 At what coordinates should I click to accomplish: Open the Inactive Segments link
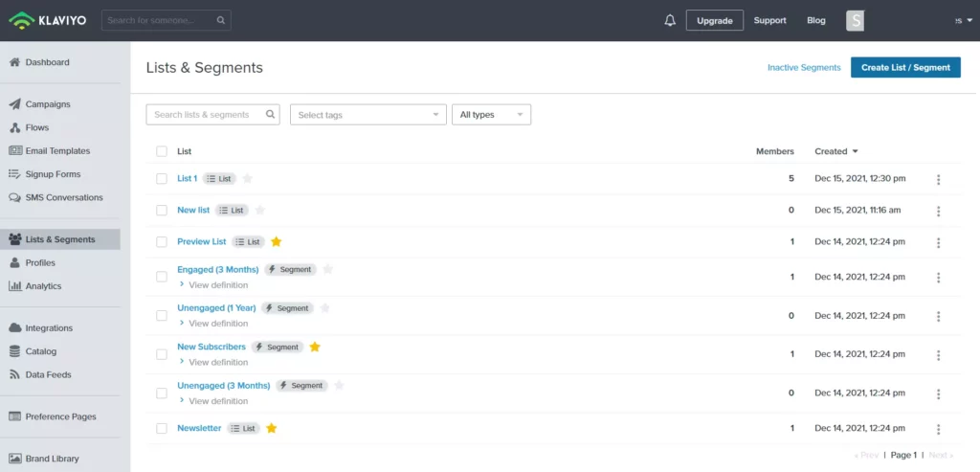(804, 68)
